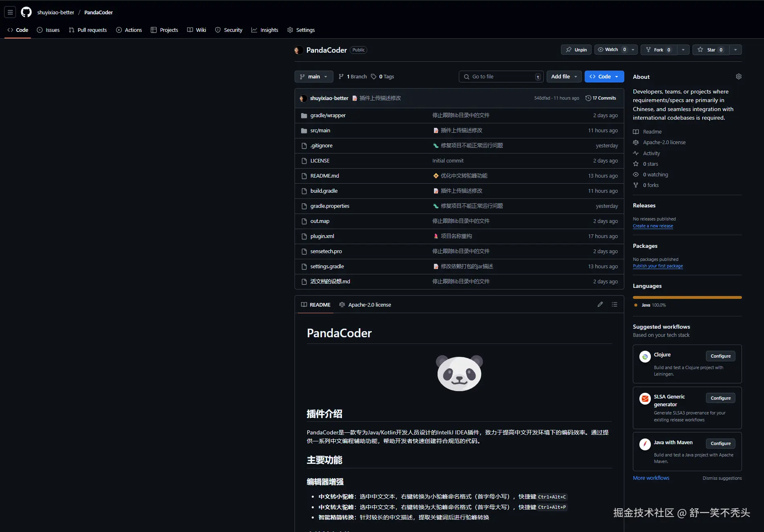Open the Insights tab
This screenshot has width=764, height=532.
(265, 30)
